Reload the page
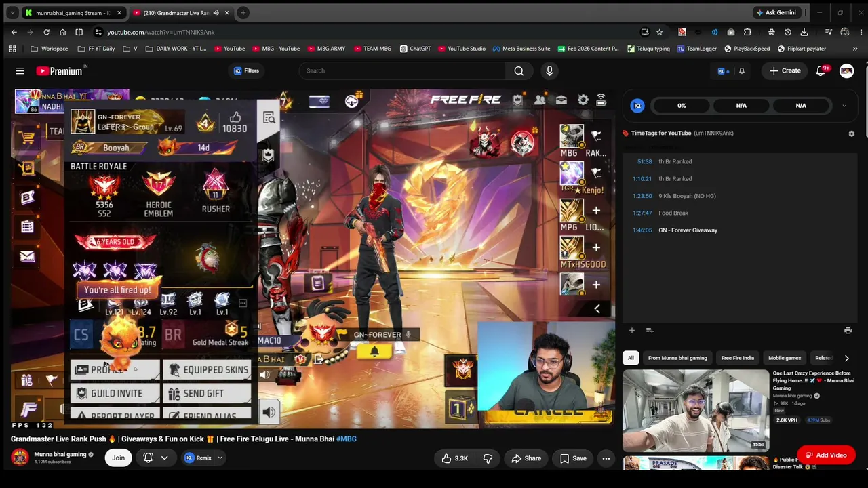Screen dimensions: 868x488 tap(46, 32)
